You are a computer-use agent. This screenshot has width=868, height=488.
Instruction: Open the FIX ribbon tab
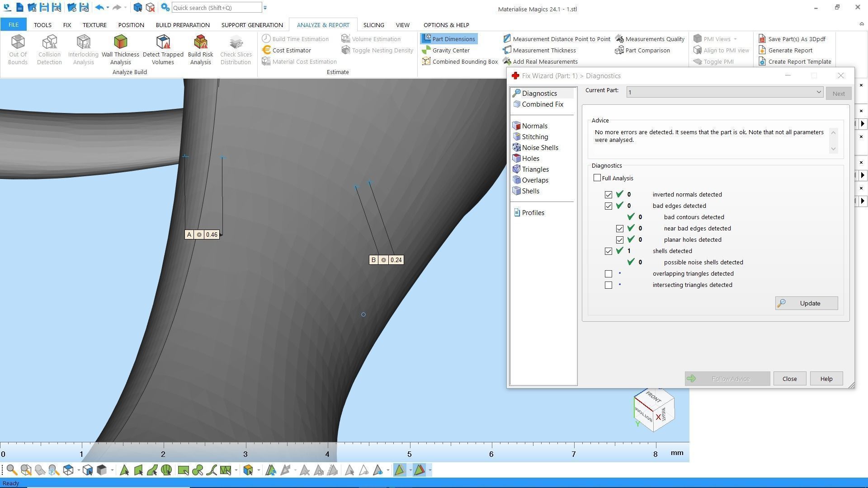[x=67, y=25]
